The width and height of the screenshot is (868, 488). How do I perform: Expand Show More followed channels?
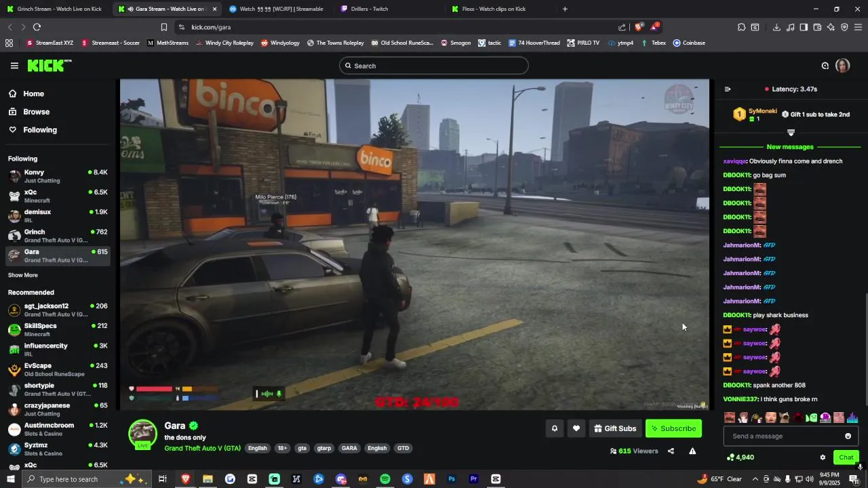(23, 275)
